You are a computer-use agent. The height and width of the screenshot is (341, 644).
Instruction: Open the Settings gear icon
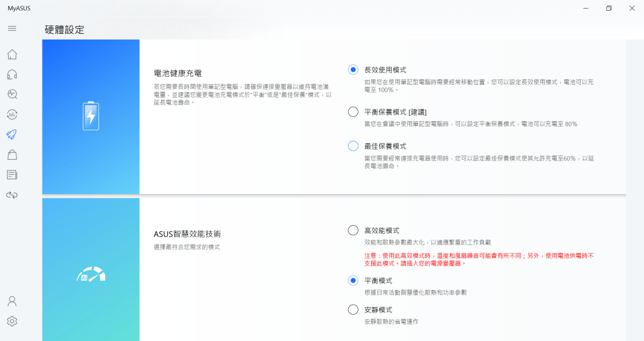pyautogui.click(x=12, y=321)
